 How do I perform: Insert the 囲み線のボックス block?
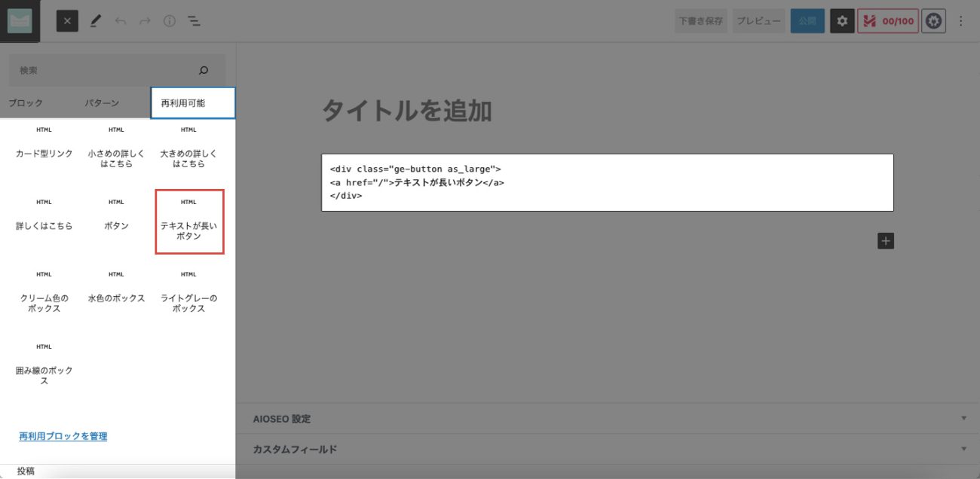44,366
